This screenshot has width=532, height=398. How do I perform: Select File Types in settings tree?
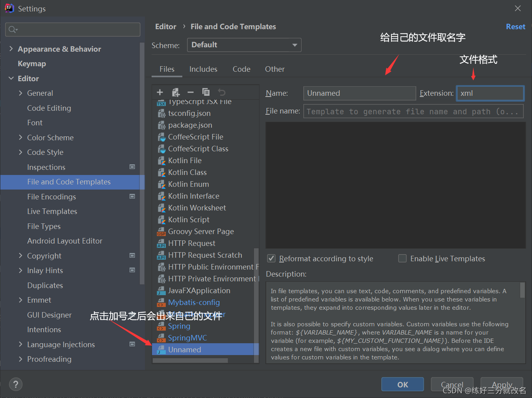44,226
